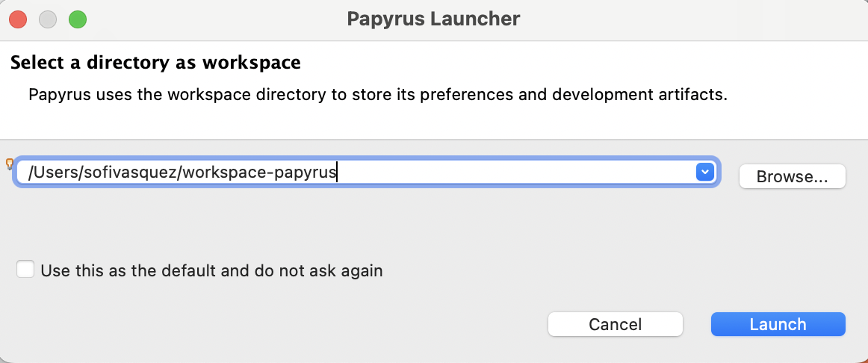Image resolution: width=868 pixels, height=363 pixels.
Task: Launch Papyrus with the selected workspace
Action: 778,324
